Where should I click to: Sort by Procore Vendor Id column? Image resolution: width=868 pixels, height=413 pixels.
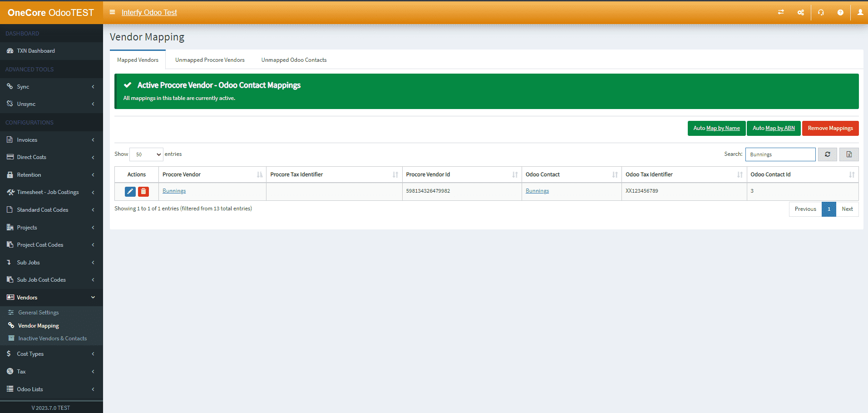(461, 174)
